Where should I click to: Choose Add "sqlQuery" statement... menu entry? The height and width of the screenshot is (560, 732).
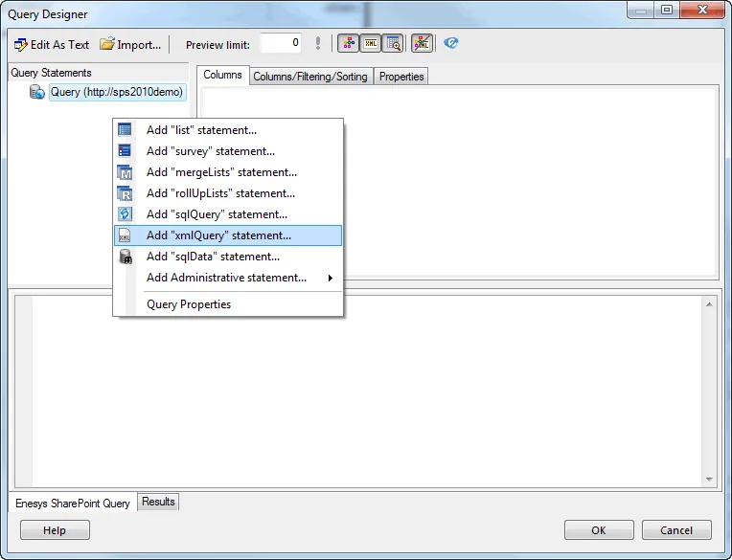tap(228, 214)
